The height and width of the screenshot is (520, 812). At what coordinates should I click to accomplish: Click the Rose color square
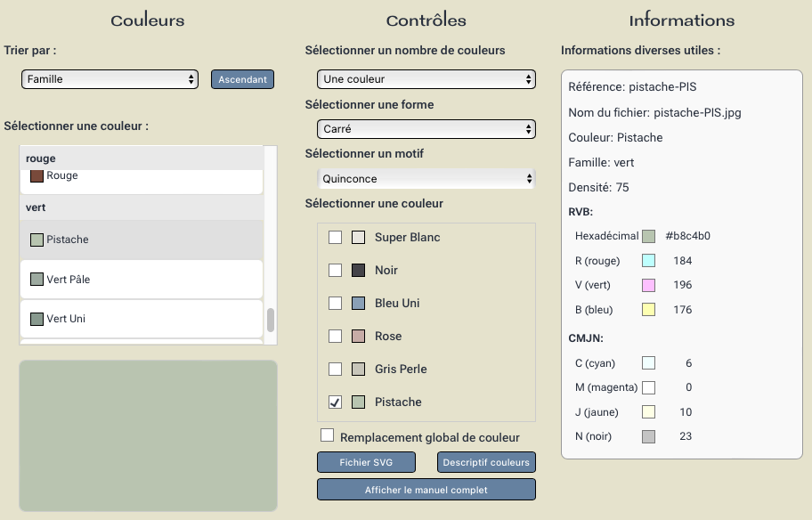[x=359, y=337]
